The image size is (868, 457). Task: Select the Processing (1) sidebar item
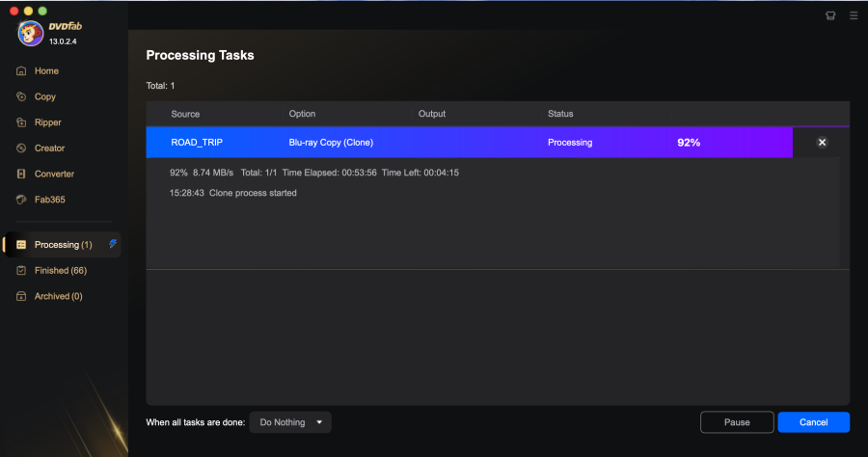(x=63, y=245)
